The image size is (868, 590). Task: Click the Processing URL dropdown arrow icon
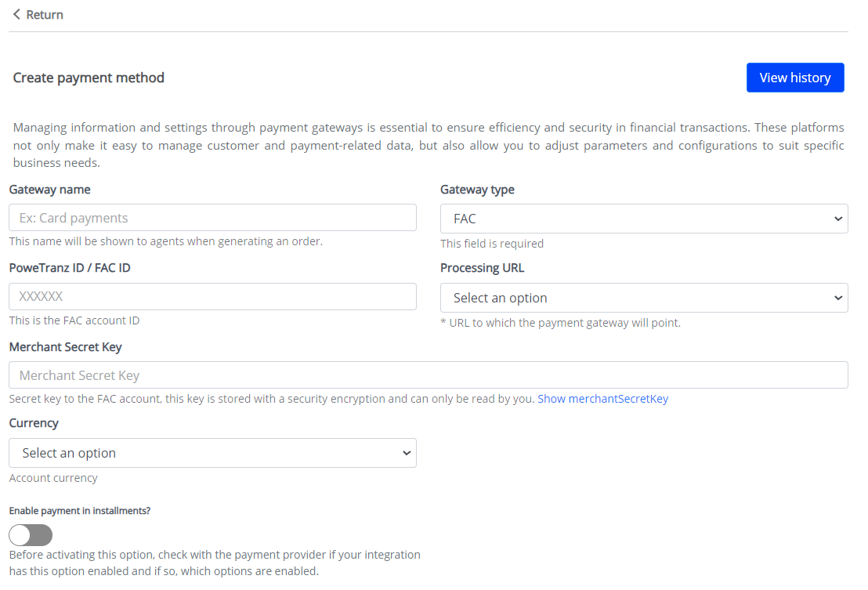tap(838, 298)
